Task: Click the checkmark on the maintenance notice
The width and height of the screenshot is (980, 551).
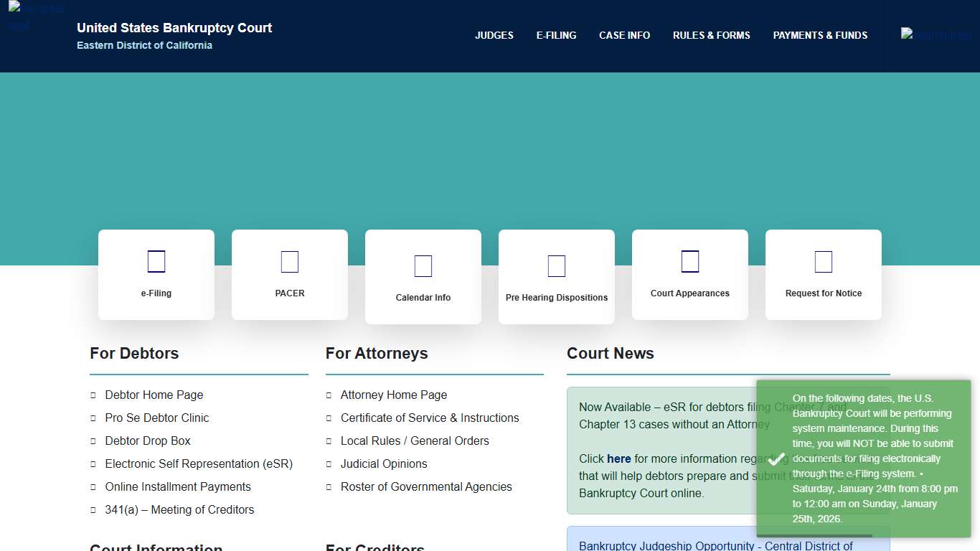Action: (776, 459)
